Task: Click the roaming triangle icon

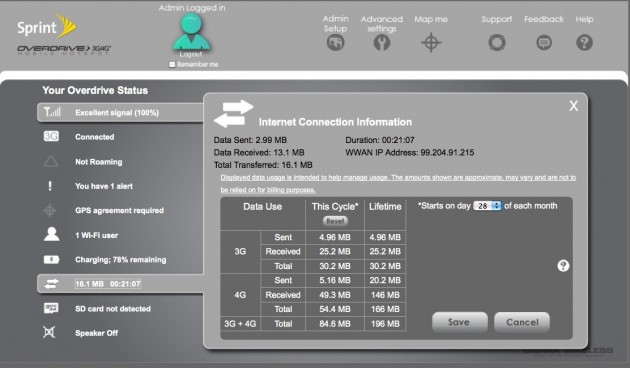Action: tap(51, 162)
